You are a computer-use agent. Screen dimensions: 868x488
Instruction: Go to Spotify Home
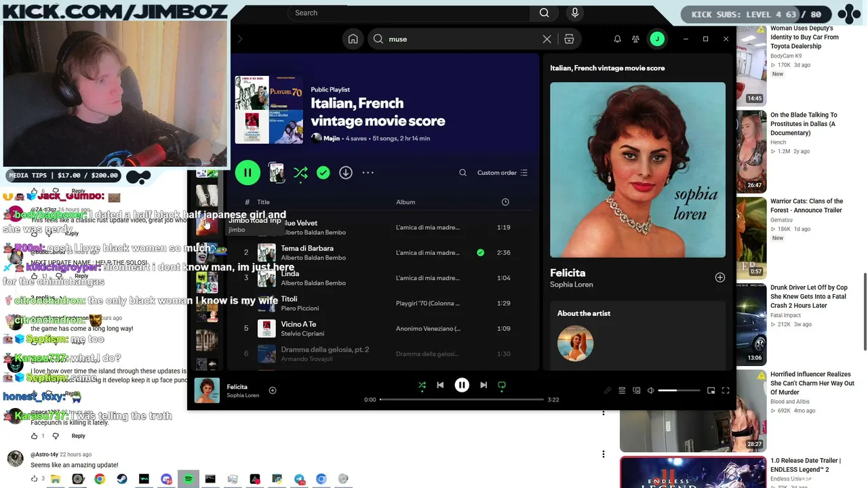pos(353,39)
